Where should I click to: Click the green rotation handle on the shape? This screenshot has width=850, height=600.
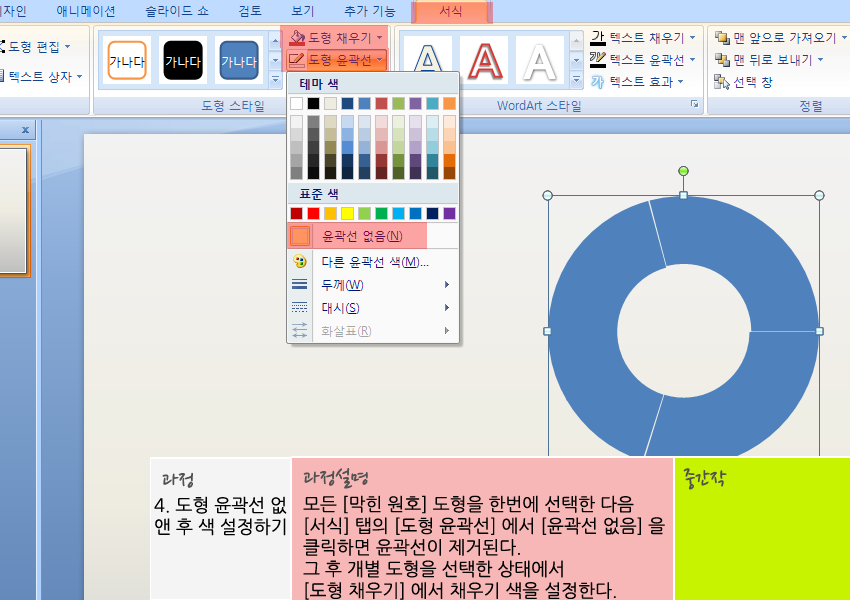683,171
